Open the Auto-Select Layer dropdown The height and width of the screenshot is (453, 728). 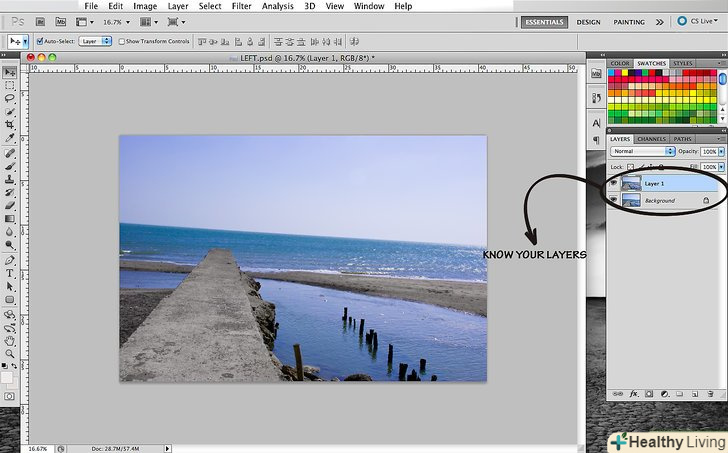tap(94, 41)
